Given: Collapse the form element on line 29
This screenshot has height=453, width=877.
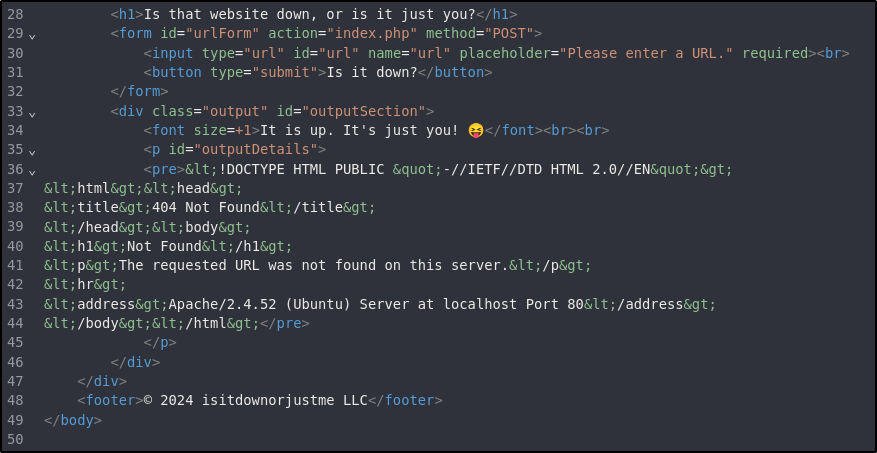Looking at the screenshot, I should pos(33,36).
